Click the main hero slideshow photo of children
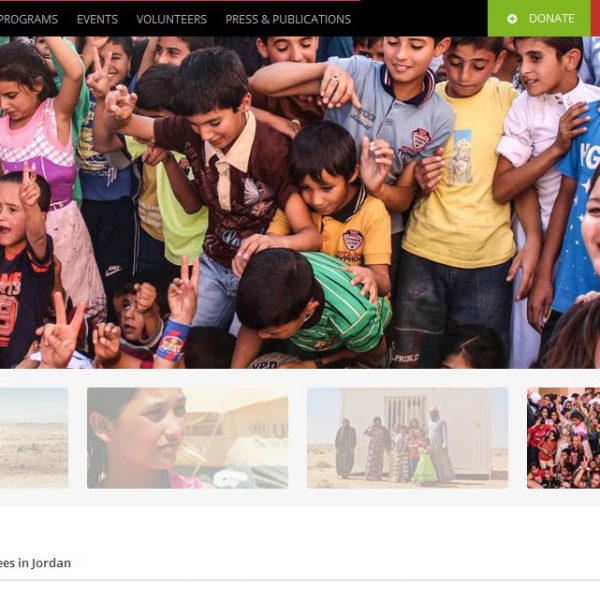This screenshot has height=600, width=600. 300,202
